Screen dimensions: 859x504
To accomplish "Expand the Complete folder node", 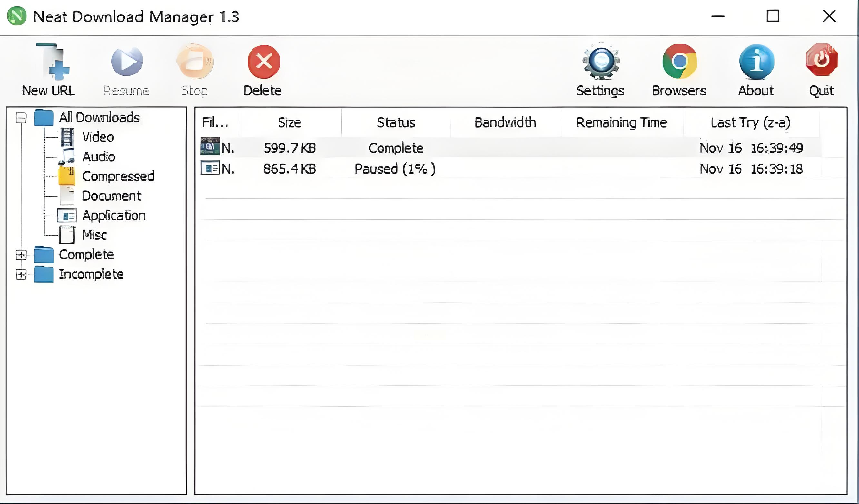I will click(21, 255).
